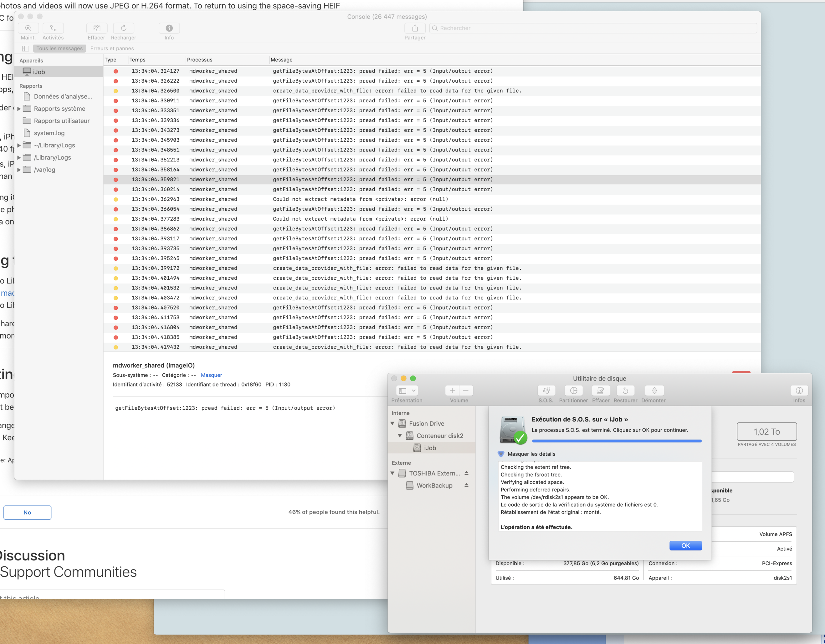Toggle the Console sidebar visibility button

coord(26,49)
